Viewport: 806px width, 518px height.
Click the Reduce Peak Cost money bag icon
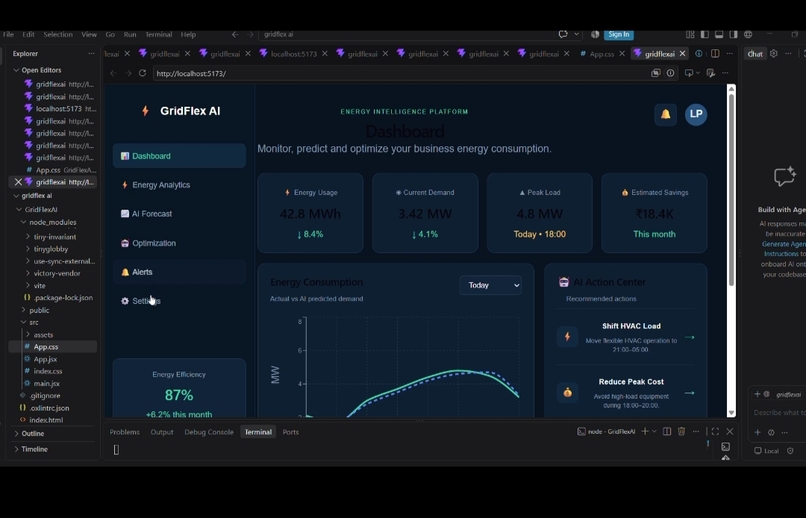[567, 393]
